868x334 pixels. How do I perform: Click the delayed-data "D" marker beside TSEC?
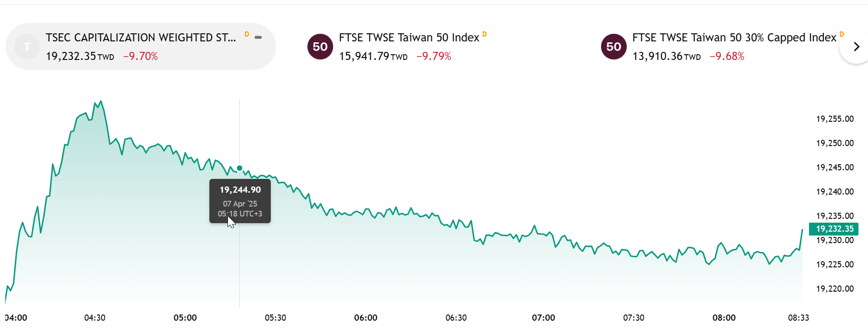[247, 34]
